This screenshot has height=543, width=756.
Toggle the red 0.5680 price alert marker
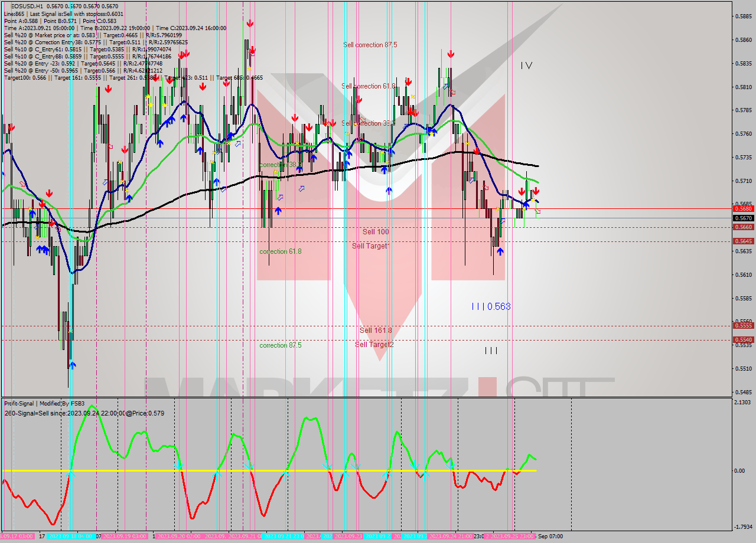click(742, 208)
